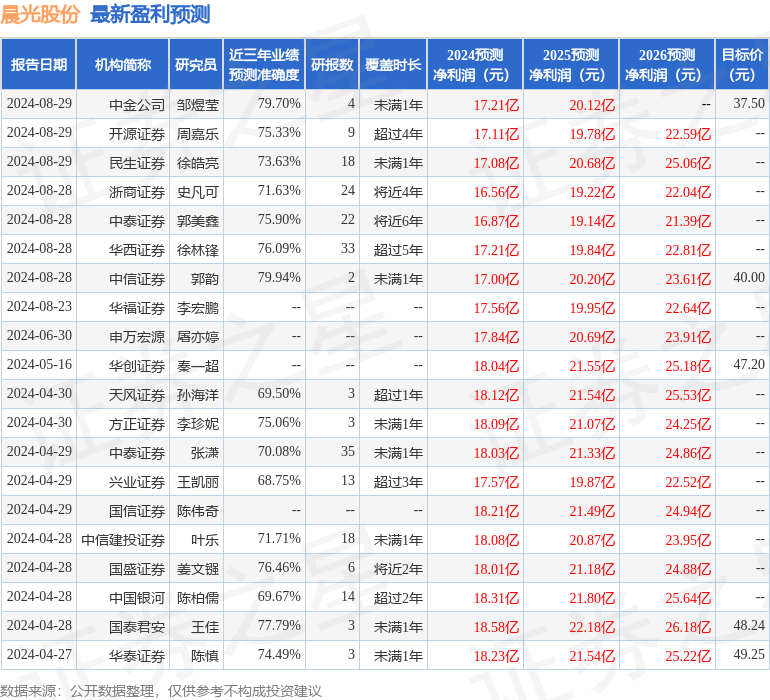Click target price 49.25

(x=749, y=654)
